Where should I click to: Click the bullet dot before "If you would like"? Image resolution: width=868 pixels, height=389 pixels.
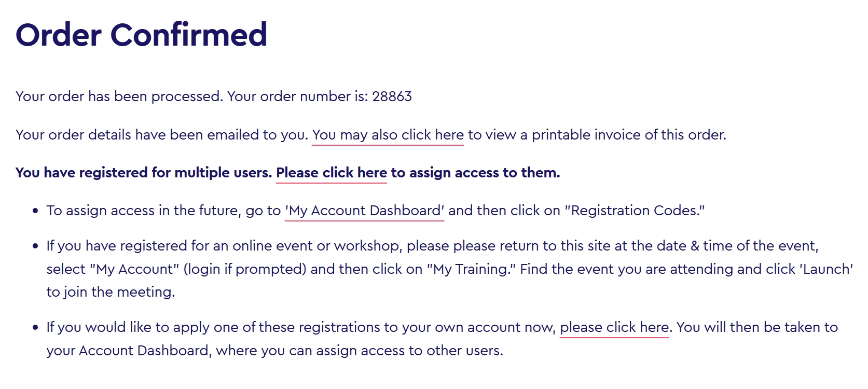tap(35, 328)
